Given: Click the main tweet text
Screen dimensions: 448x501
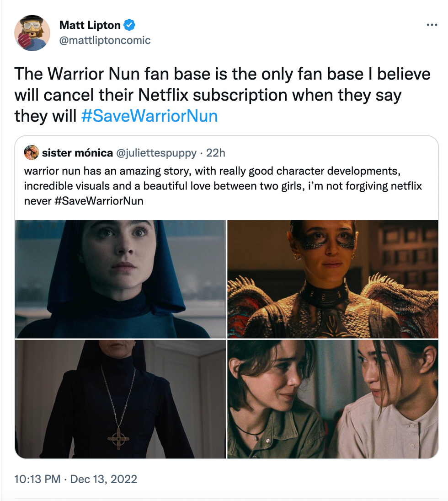Looking at the screenshot, I should [x=223, y=95].
